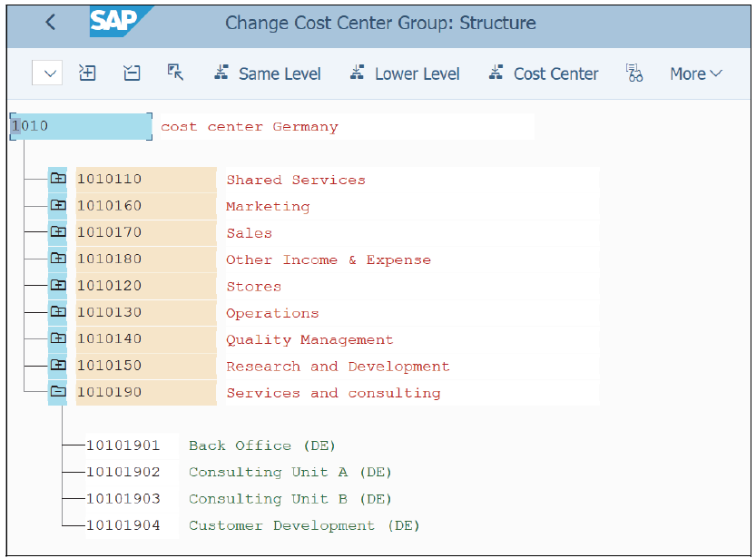Click the Lower Level toolbar button
The height and width of the screenshot is (558, 756).
pos(405,73)
